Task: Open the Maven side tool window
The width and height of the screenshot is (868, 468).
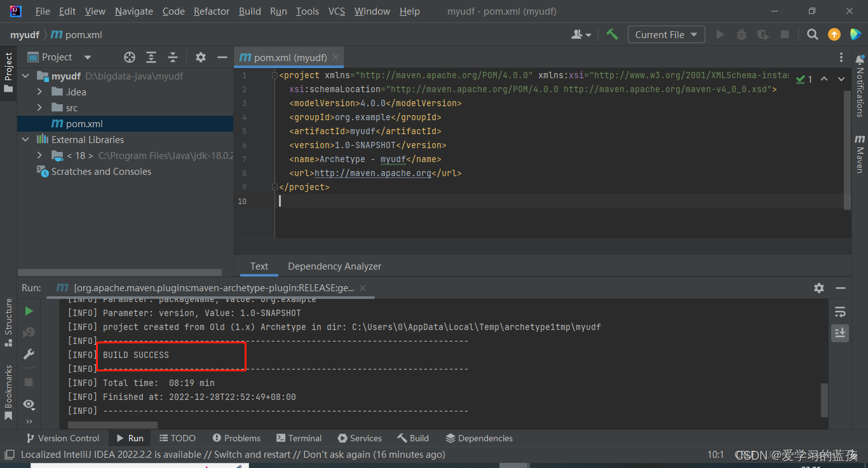Action: pyautogui.click(x=860, y=153)
